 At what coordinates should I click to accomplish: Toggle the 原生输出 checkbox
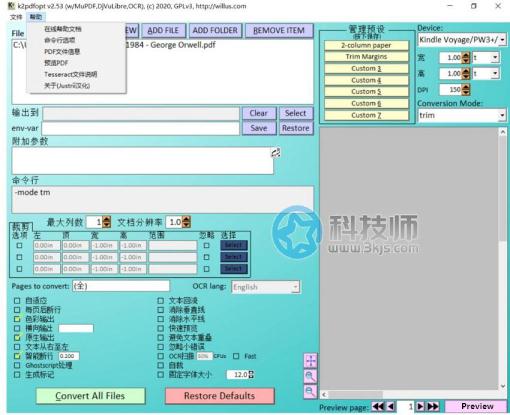point(17,338)
